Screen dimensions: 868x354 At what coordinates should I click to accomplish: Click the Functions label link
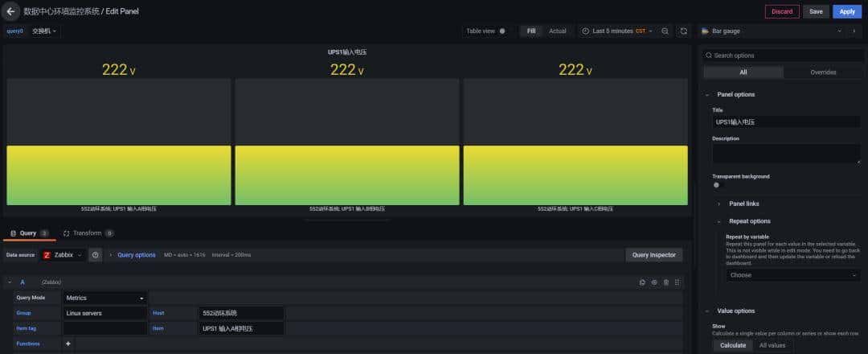click(x=27, y=344)
